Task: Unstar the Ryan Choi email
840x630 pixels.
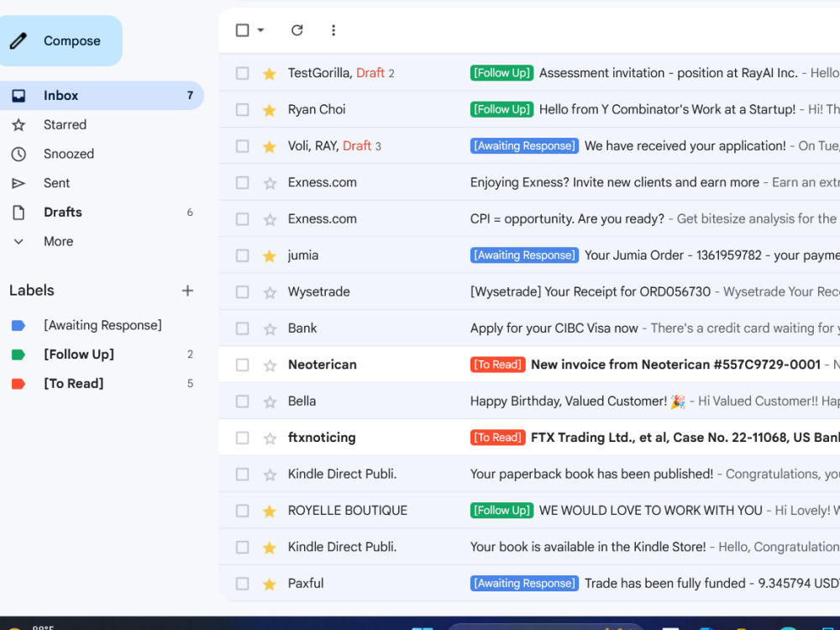Action: (x=270, y=110)
